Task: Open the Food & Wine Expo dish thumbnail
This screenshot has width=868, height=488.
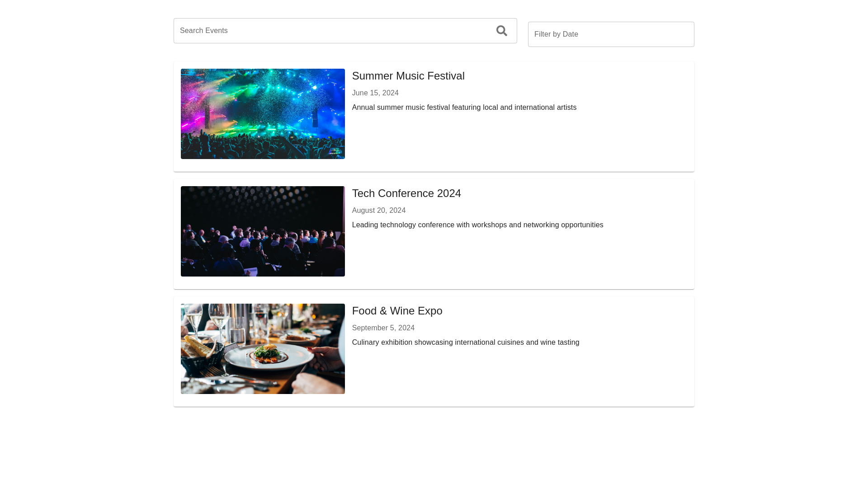Action: coord(263,349)
